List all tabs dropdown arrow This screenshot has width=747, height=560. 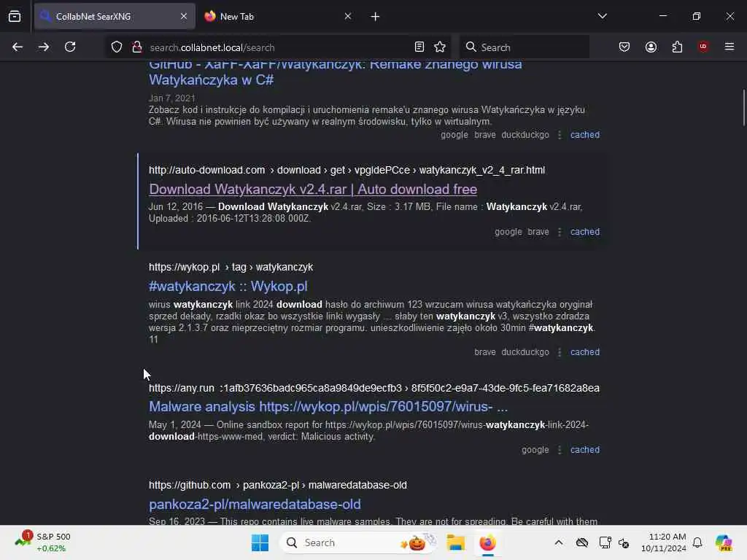[x=603, y=16]
